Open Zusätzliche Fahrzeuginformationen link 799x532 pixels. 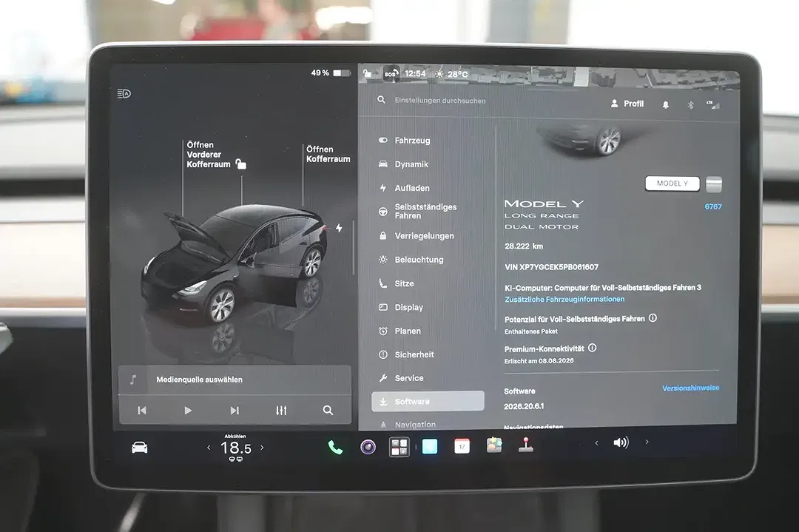[564, 299]
